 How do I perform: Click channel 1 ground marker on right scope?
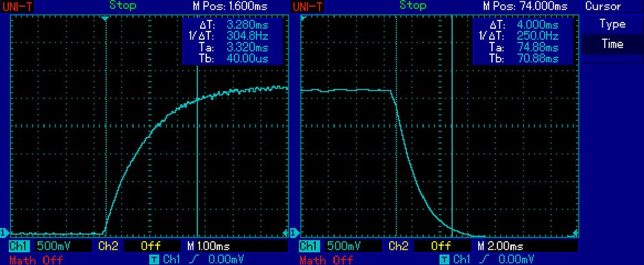point(295,233)
